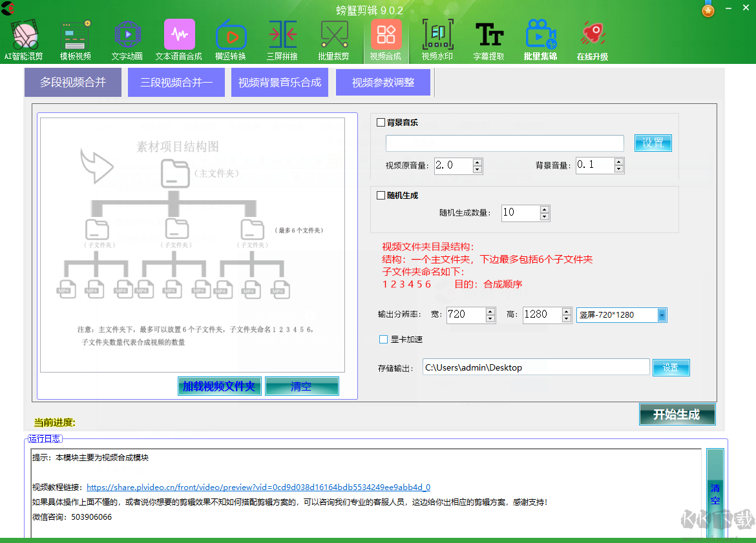Click the 存储输出 path field
756x543 pixels.
tap(536, 367)
